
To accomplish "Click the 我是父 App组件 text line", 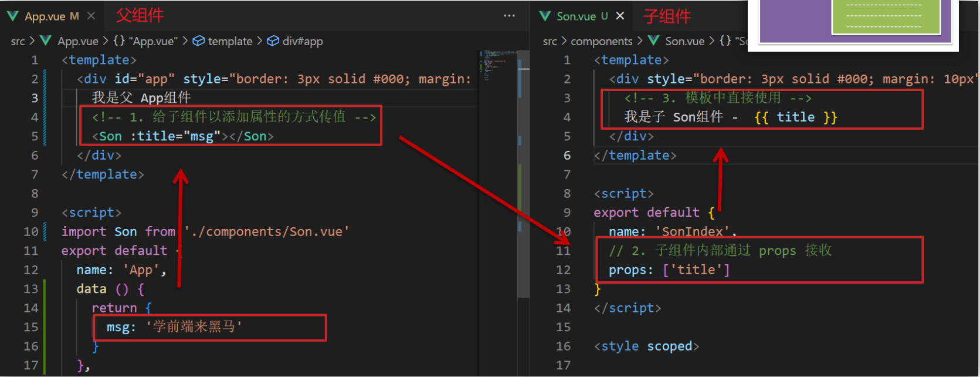I will point(141,98).
